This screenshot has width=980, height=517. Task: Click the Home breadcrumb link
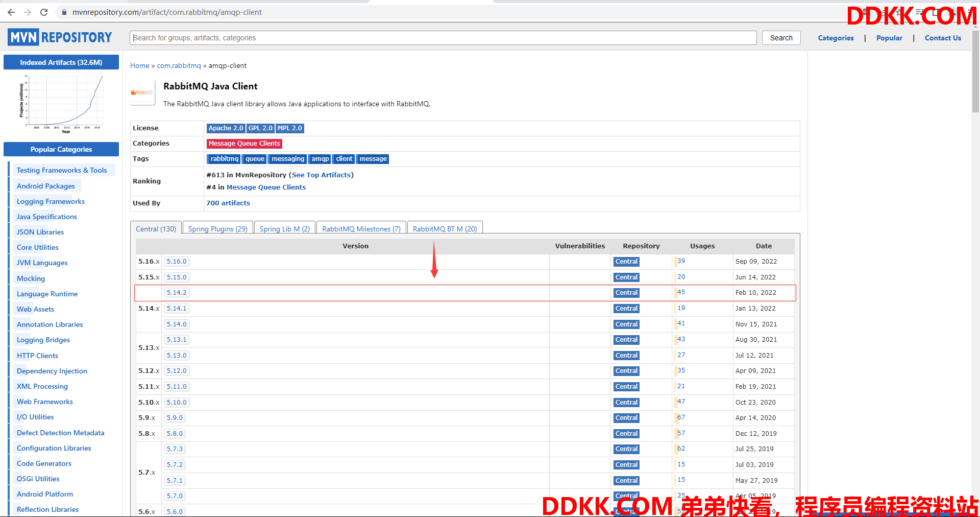(x=140, y=65)
